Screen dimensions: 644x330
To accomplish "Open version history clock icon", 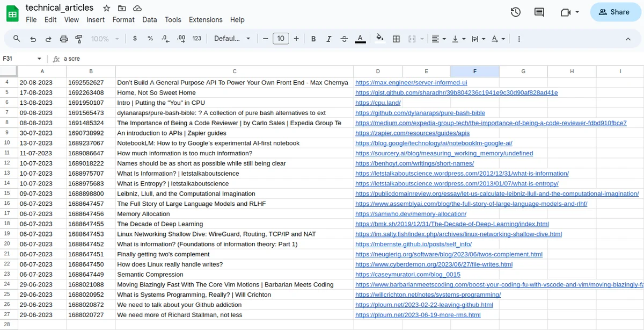I will [515, 12].
